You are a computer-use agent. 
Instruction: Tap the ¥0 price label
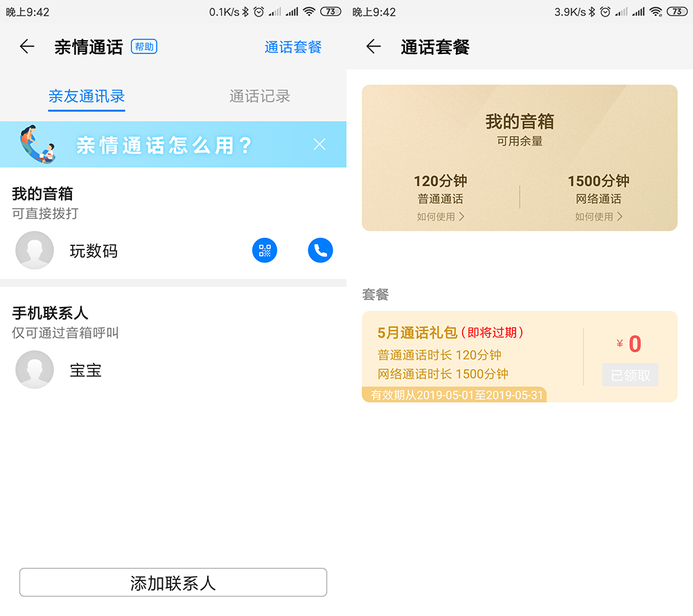point(629,344)
